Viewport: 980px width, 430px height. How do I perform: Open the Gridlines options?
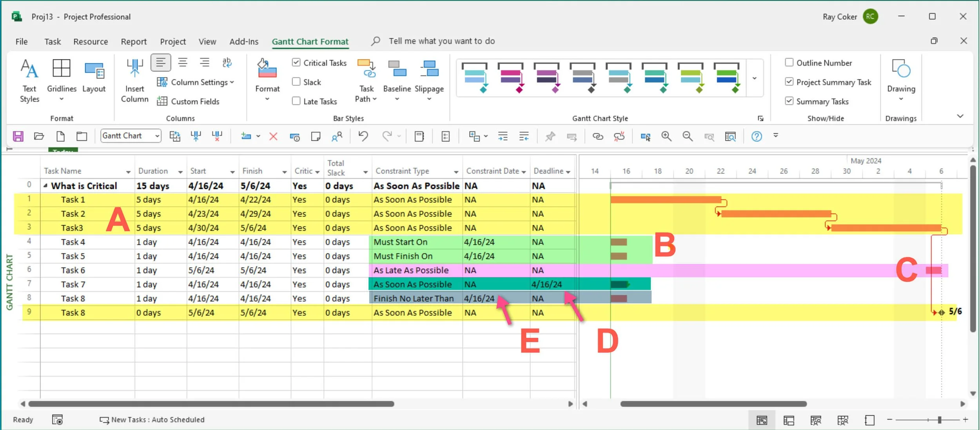click(62, 81)
